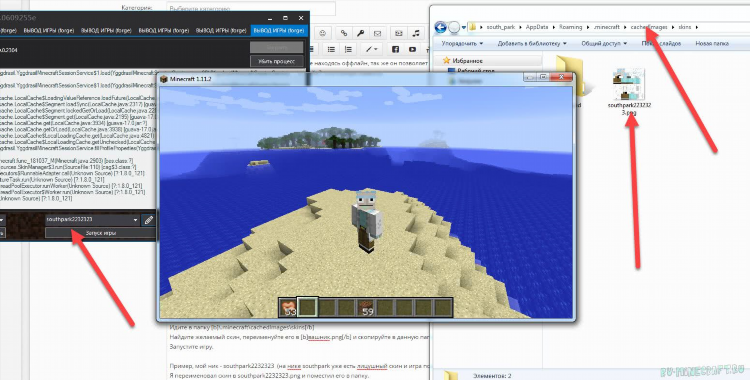Screen dimensions: 750x380
Task: Click the Explorer back navigation arrow
Action: [x=441, y=27]
